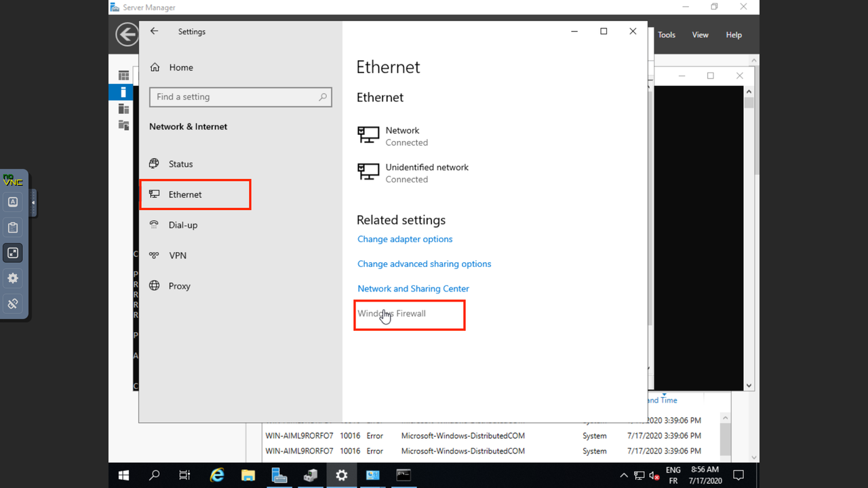Open ENG FR language indicator
The image size is (868, 488).
click(673, 475)
